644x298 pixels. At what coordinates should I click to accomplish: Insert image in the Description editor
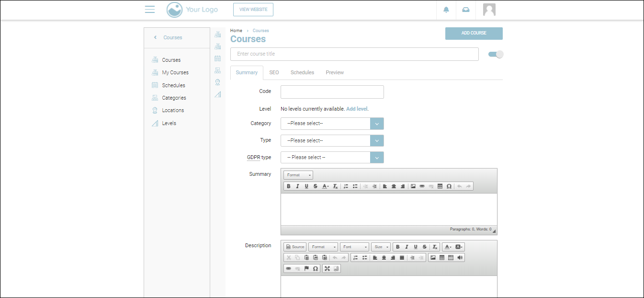tap(433, 258)
